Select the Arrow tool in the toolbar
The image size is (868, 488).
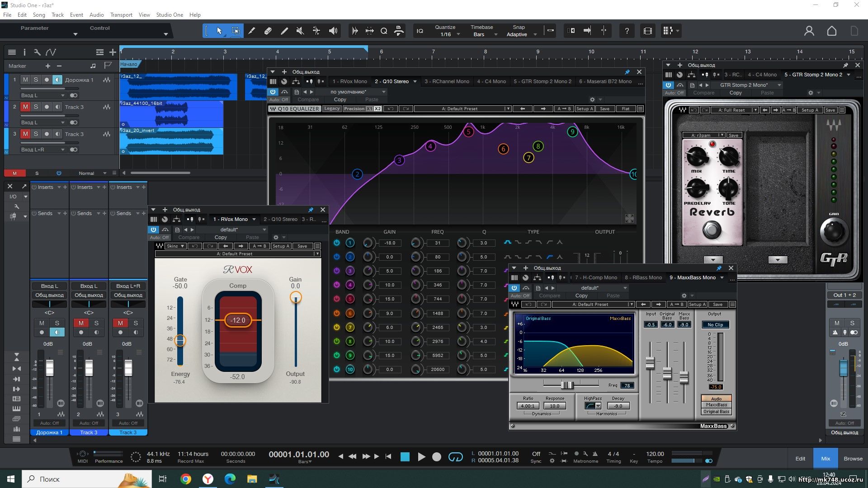coord(219,31)
